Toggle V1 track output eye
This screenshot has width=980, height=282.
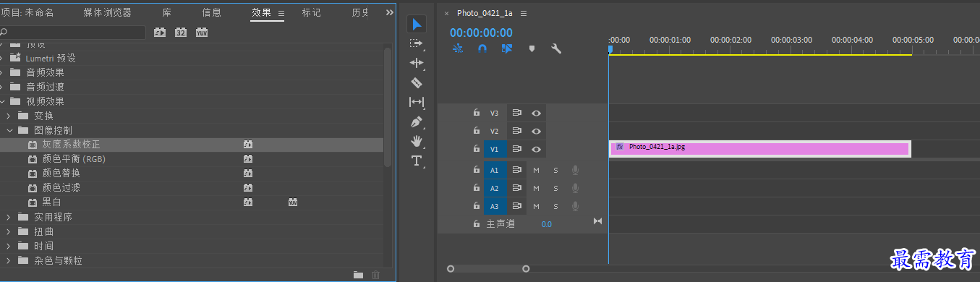click(536, 149)
